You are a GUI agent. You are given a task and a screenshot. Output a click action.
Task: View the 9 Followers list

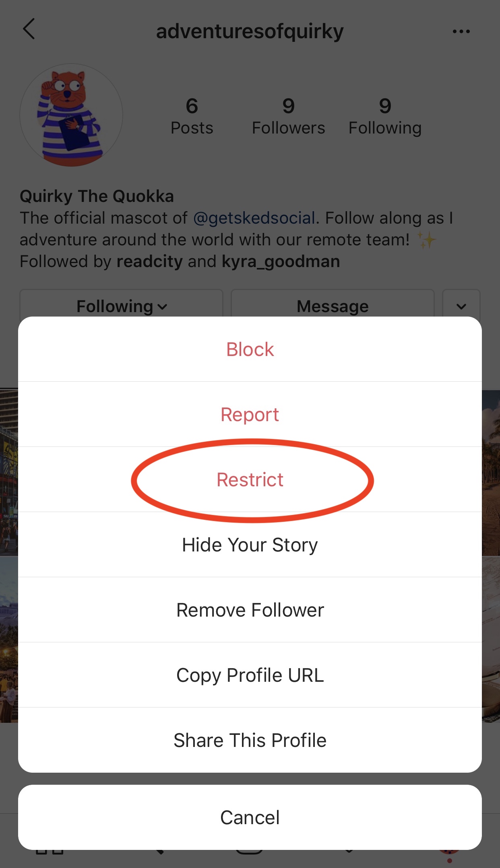[x=288, y=117]
